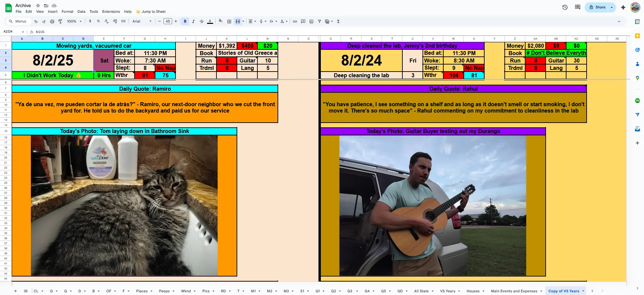
Task: Toggle strikethrough formatting
Action: pyautogui.click(x=202, y=21)
